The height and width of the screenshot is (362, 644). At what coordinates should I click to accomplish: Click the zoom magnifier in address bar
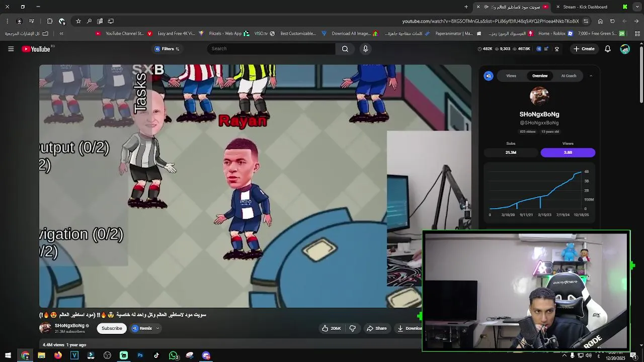[89, 21]
